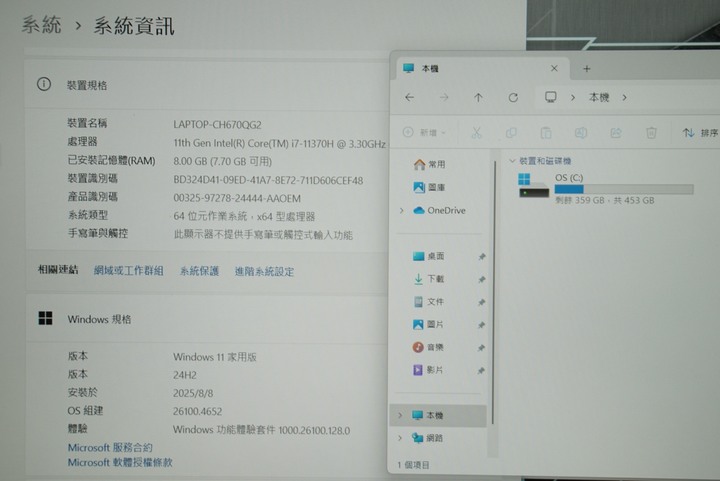Viewport: 720px width, 481px height.
Task: Click the Delete trash icon
Action: (x=651, y=133)
